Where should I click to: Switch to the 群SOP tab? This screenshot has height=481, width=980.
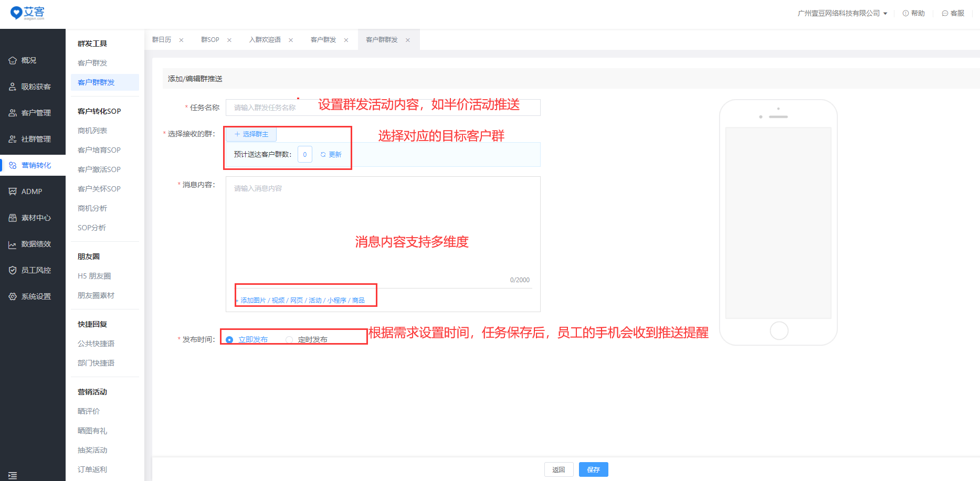coord(210,40)
